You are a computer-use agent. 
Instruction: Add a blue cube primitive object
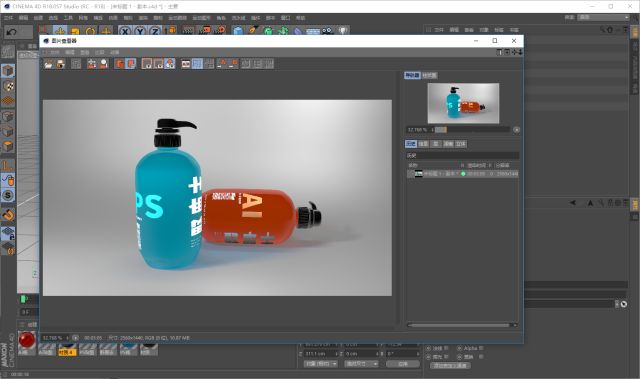point(238,31)
